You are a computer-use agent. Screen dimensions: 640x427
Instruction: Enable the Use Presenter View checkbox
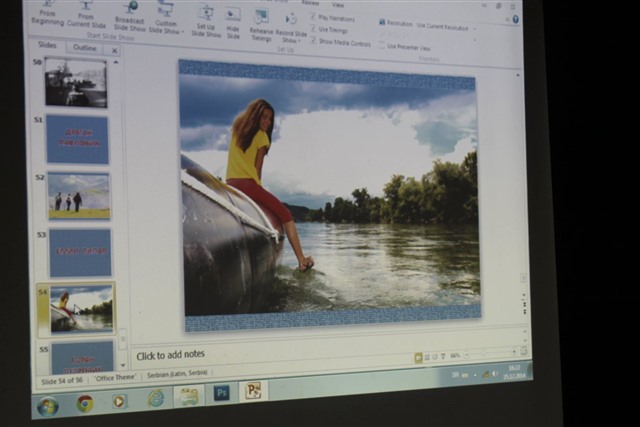[x=381, y=46]
